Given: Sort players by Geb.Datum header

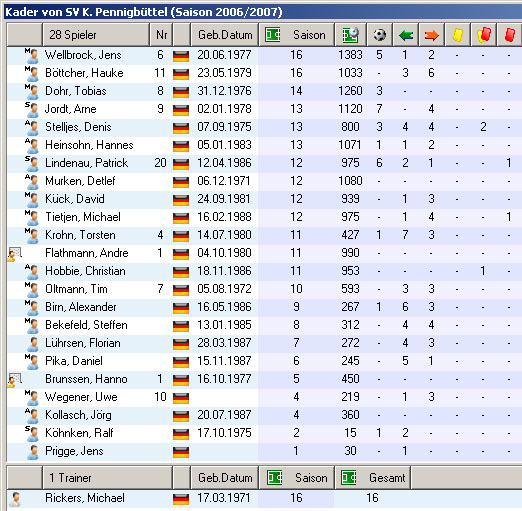Looking at the screenshot, I should point(225,35).
